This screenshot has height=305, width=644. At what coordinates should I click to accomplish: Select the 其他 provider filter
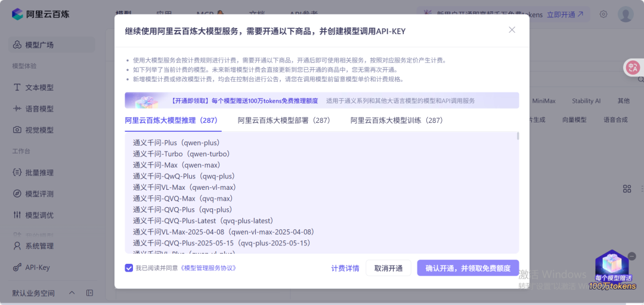624,101
